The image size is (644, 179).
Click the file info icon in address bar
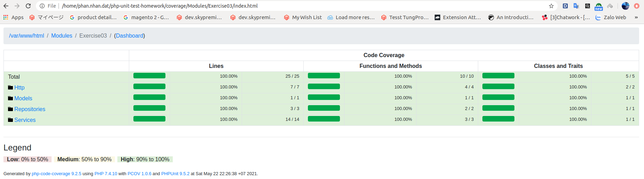(x=42, y=6)
